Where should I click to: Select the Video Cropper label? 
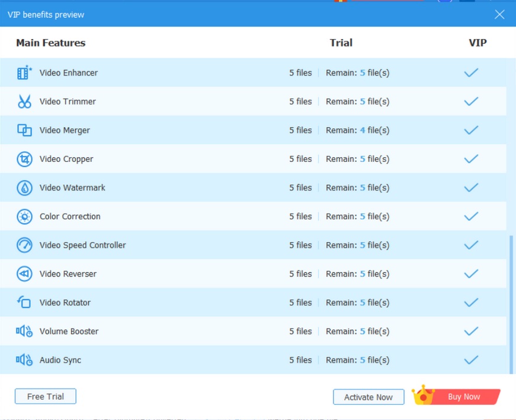click(x=66, y=159)
